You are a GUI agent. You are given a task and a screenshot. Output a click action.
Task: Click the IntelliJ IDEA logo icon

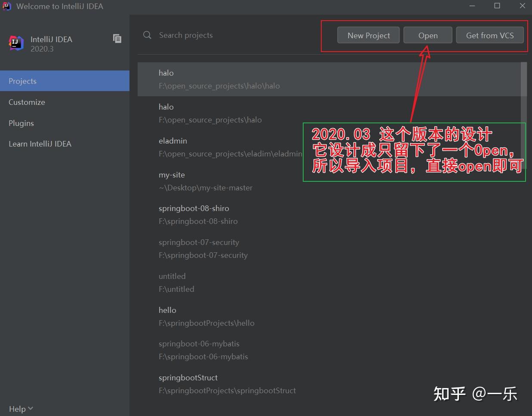(x=16, y=43)
